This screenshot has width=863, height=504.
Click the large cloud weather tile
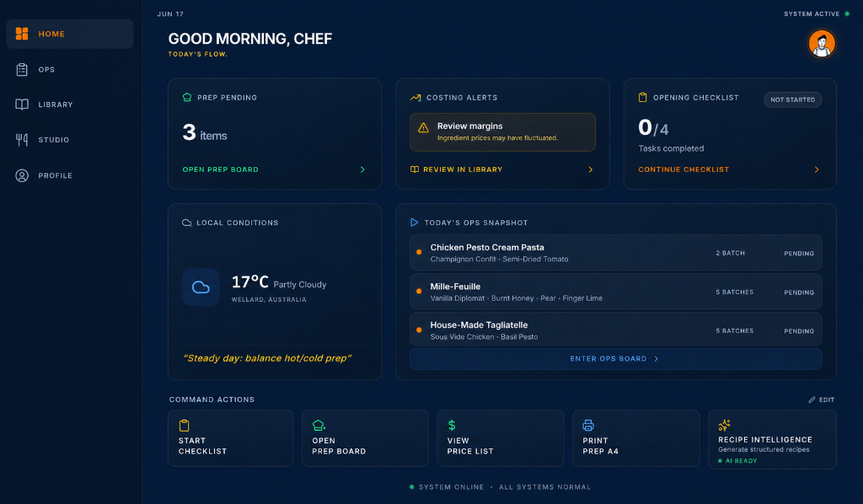pos(201,287)
